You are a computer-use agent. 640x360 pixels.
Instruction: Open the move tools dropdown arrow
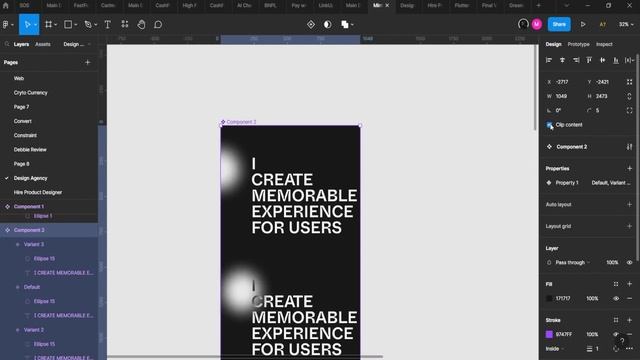(36, 25)
